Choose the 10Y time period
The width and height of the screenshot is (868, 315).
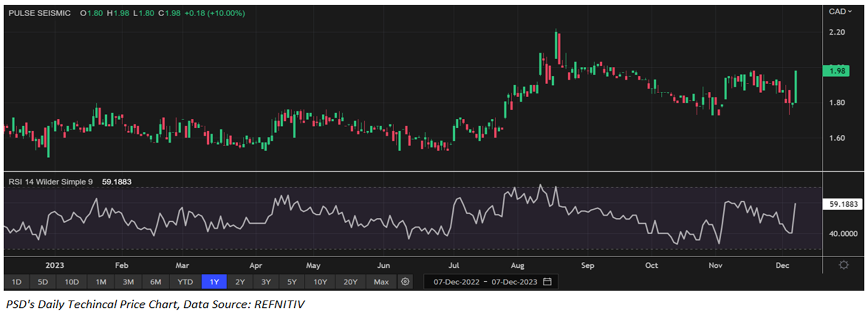pyautogui.click(x=319, y=282)
